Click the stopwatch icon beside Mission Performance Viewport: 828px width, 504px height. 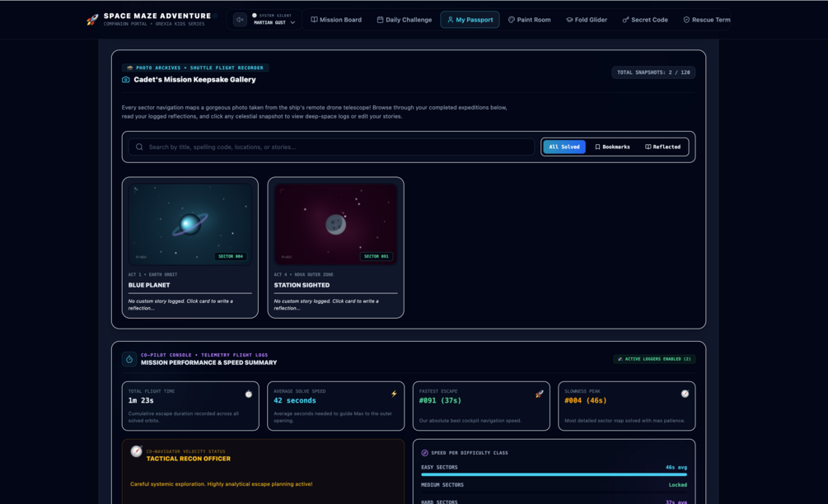[x=129, y=359]
